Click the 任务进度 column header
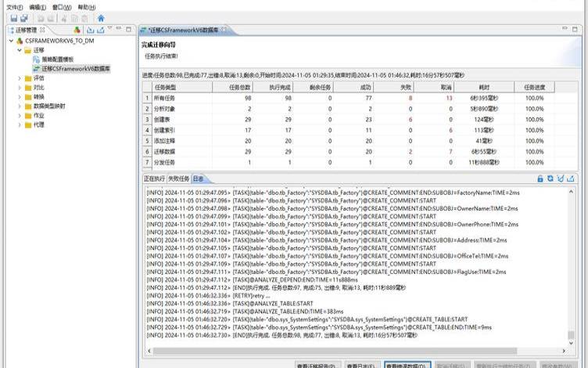588x368 pixels. pos(534,87)
